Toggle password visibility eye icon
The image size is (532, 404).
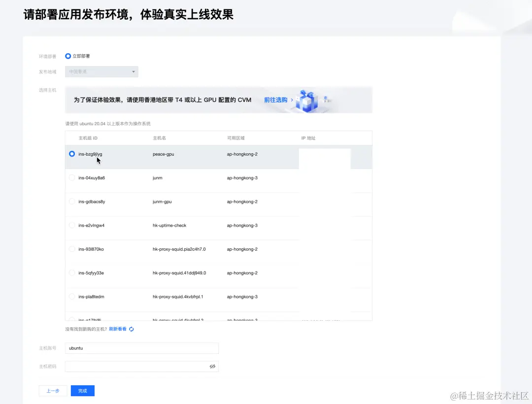(212, 367)
